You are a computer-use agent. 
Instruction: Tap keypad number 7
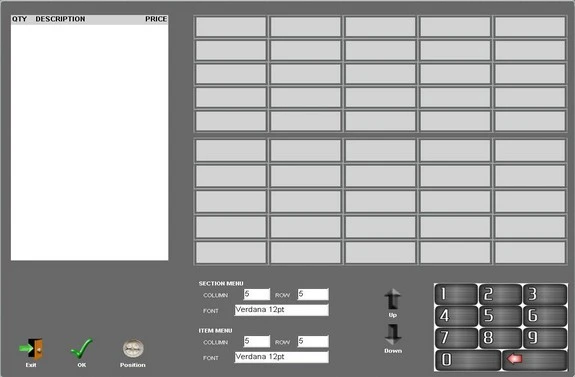coord(456,337)
